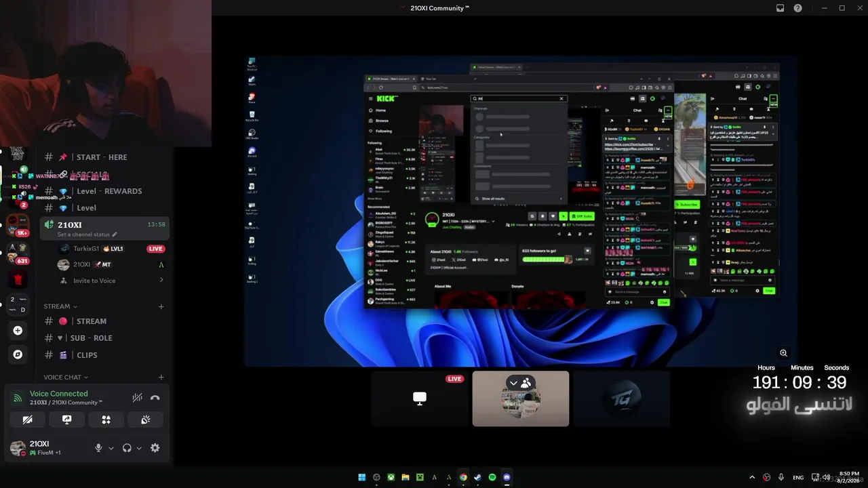Click Set a channel status
The image size is (868, 488).
(x=83, y=235)
